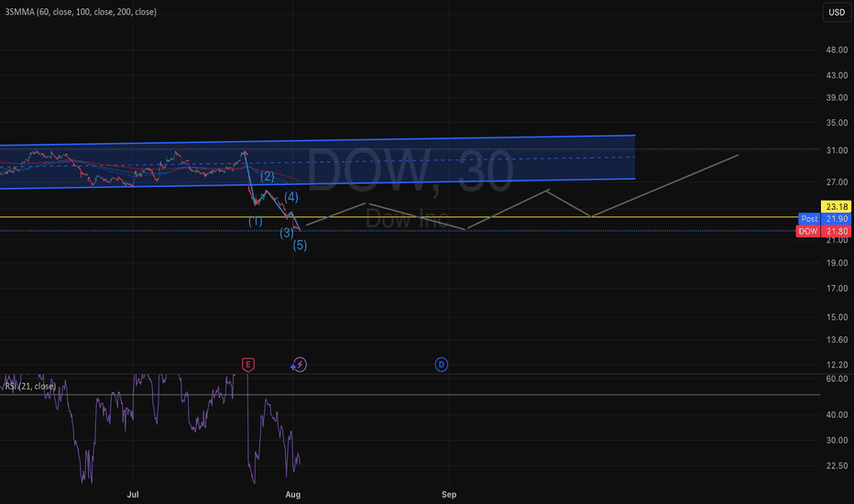Click the RSI 22.50 scale label
The width and height of the screenshot is (854, 504).
pos(837,466)
